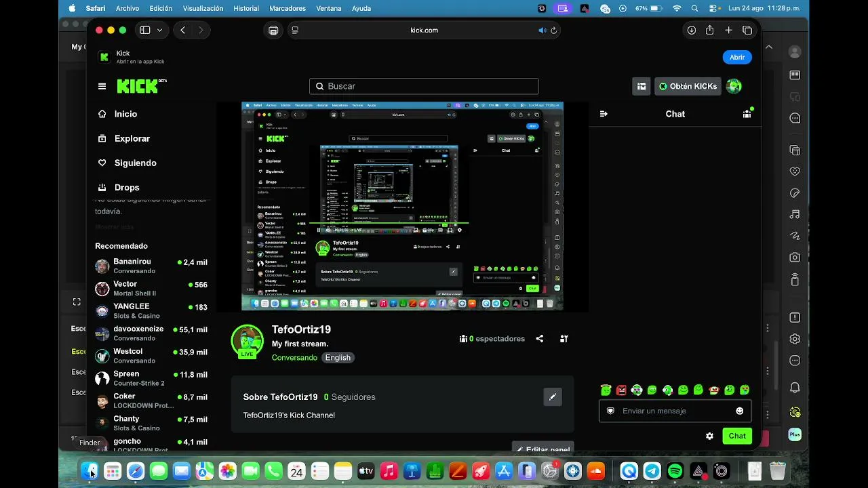Click Safari's share icon
Screen dimensions: 868x488
(709, 30)
